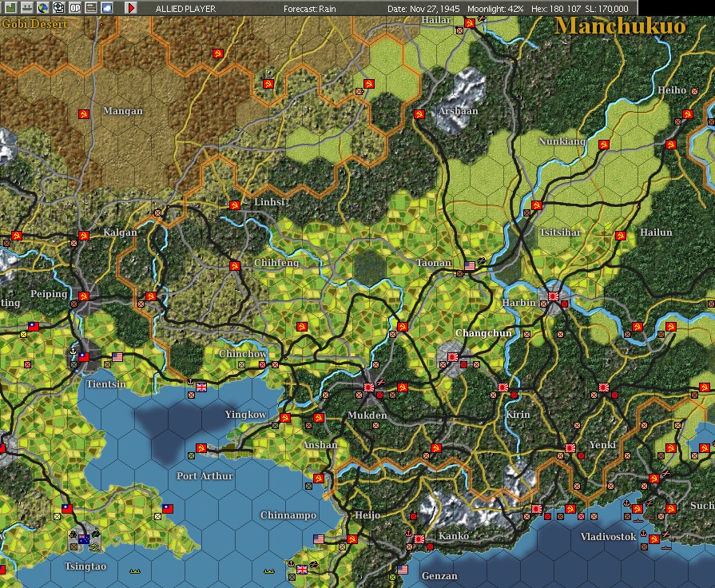Click the 'Moonlight: 42%' status text
The height and width of the screenshot is (588, 715).
coord(495,9)
